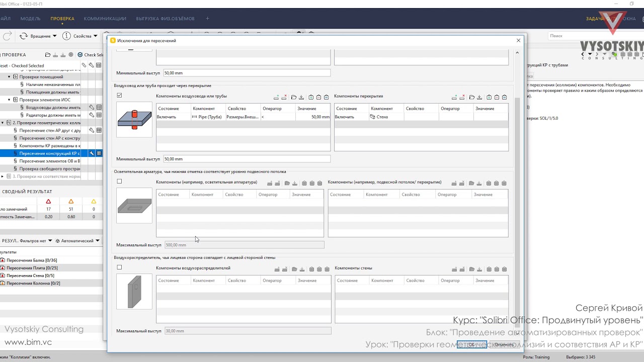Click rotation (Вращение) tool icon
This screenshot has height=362, width=644.
23,36
